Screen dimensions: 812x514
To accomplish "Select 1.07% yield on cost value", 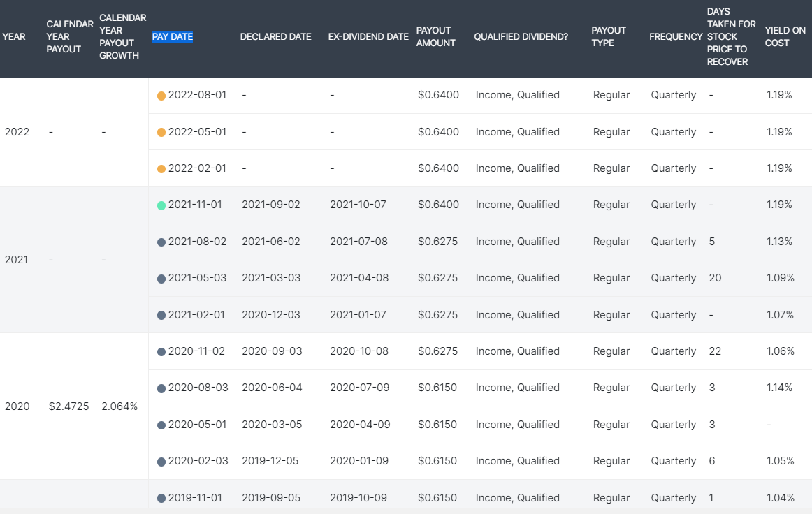I will [x=780, y=315].
